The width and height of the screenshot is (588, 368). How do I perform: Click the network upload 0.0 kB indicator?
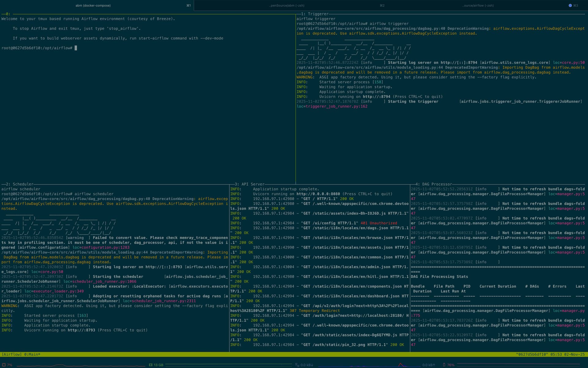[x=428, y=365]
